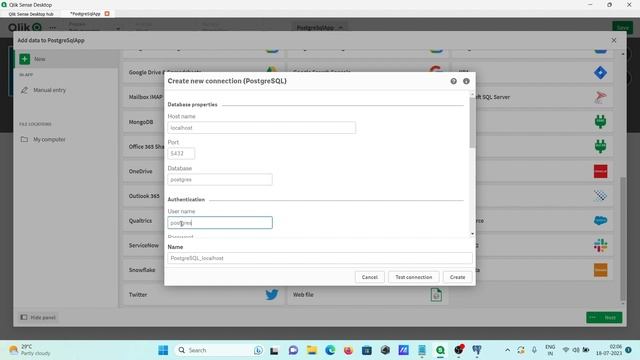Viewport: 640px width, 360px height.
Task: Click the Create button
Action: coord(458,277)
